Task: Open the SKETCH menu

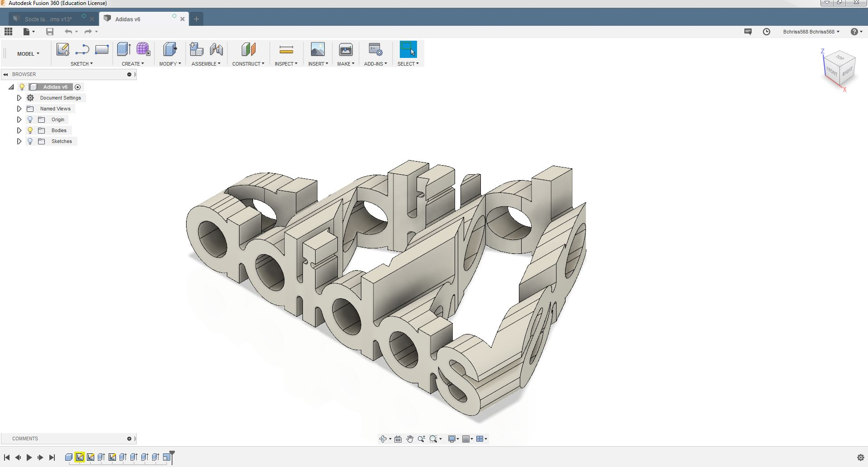Action: point(82,64)
